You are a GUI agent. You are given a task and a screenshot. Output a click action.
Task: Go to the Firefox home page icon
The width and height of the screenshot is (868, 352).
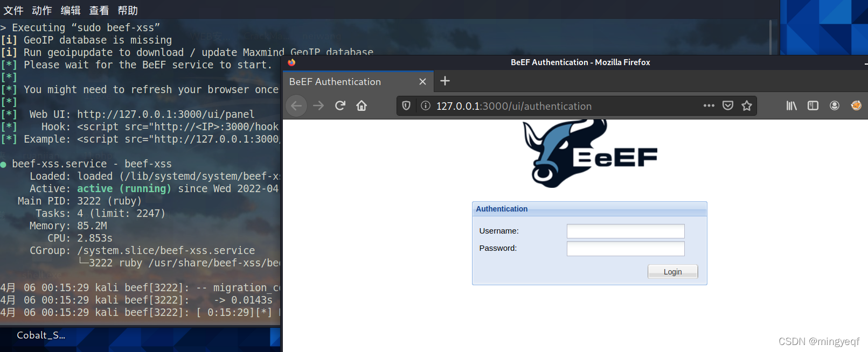(362, 105)
